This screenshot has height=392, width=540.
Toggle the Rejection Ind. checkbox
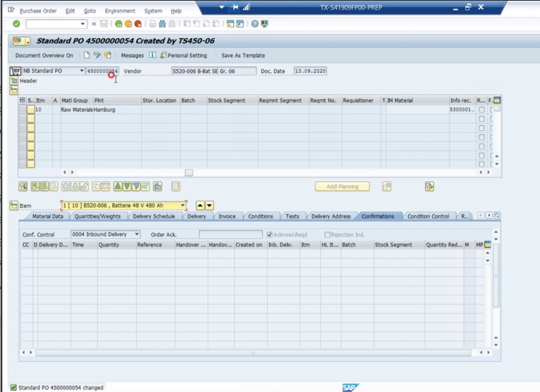pyautogui.click(x=327, y=235)
